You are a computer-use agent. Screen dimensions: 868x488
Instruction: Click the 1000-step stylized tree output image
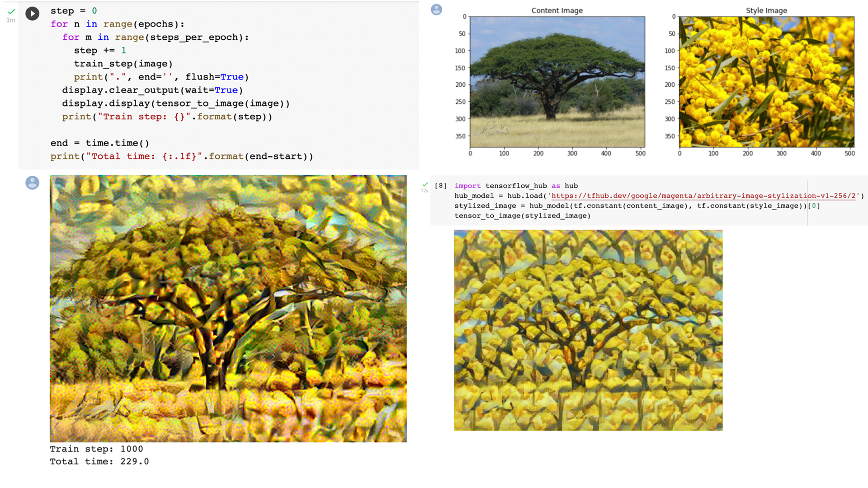pos(228,309)
